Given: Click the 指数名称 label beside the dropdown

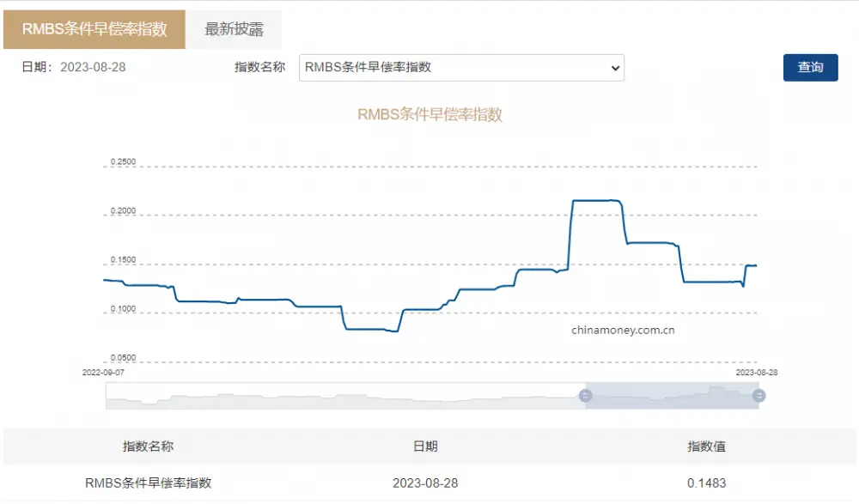Looking at the screenshot, I should [x=259, y=67].
